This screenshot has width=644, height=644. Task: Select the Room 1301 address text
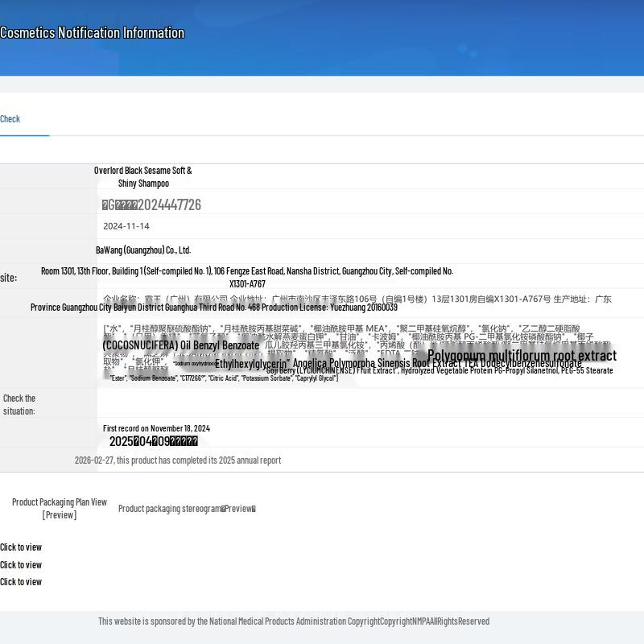tap(247, 277)
